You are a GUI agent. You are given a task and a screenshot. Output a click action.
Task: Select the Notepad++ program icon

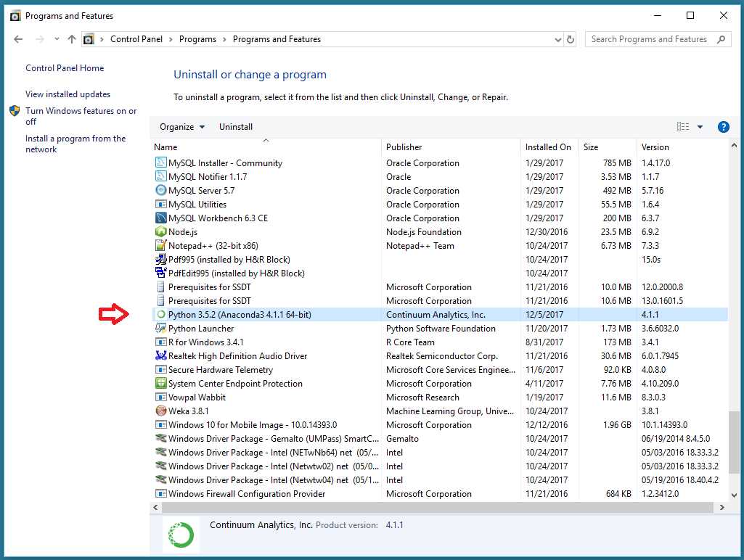(161, 245)
